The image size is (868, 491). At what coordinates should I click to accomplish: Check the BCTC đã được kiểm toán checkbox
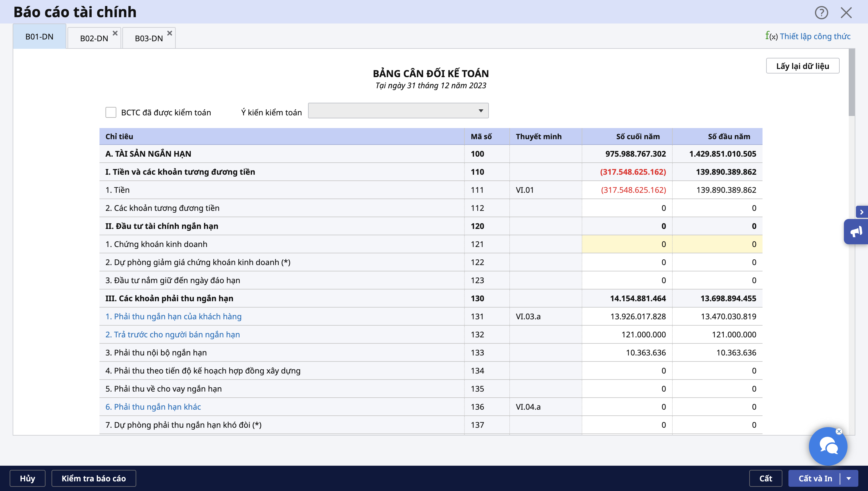click(x=111, y=112)
